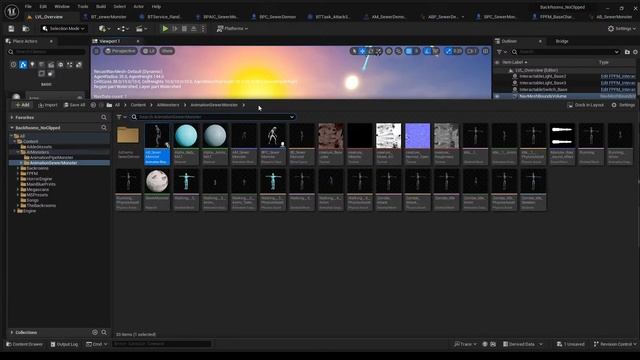Open the Tools menu
Screen dimensions: 640x360
coord(83,7)
